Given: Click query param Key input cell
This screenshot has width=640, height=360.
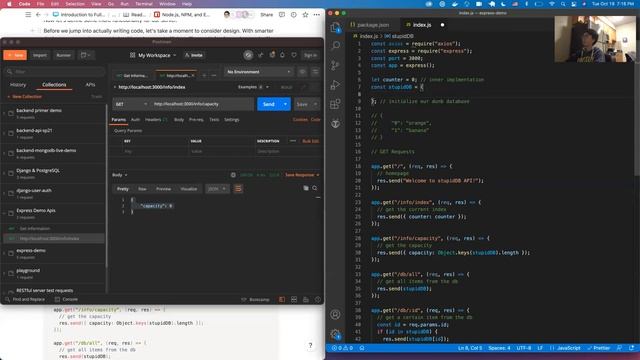Looking at the screenshot, I should [x=156, y=151].
